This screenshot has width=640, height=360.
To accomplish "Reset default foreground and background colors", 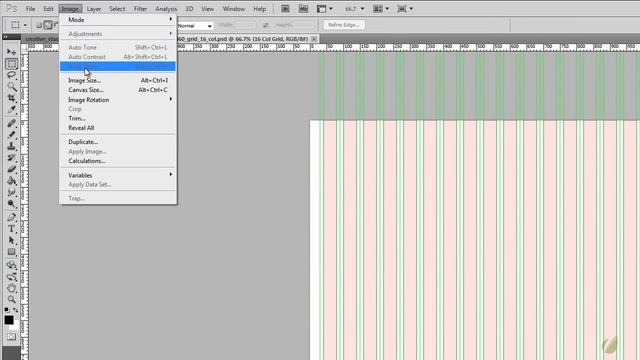I will tap(7, 310).
